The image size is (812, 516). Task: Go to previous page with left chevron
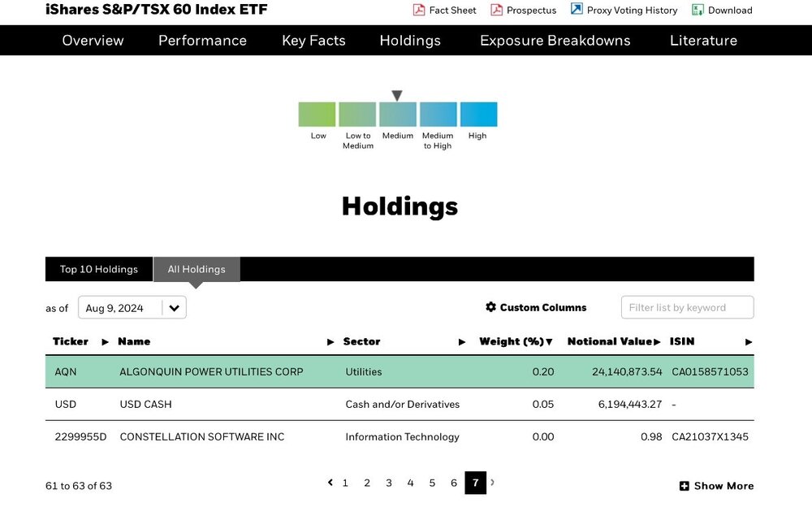330,483
